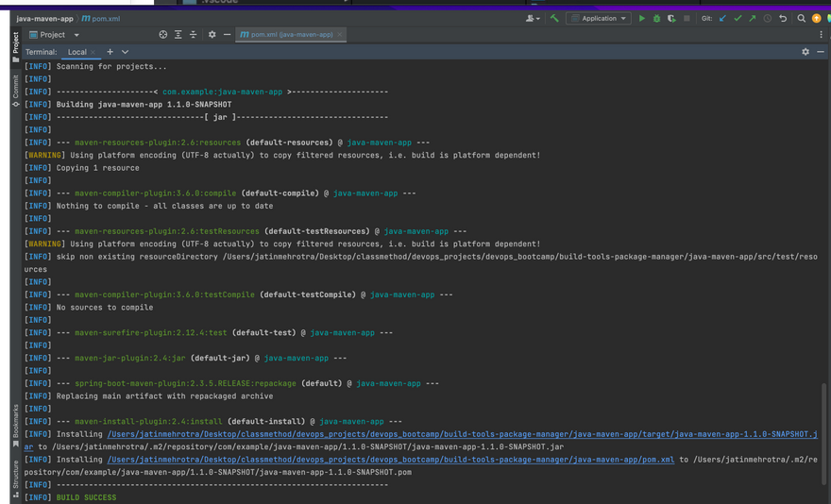Build project with the hammer icon

[554, 18]
